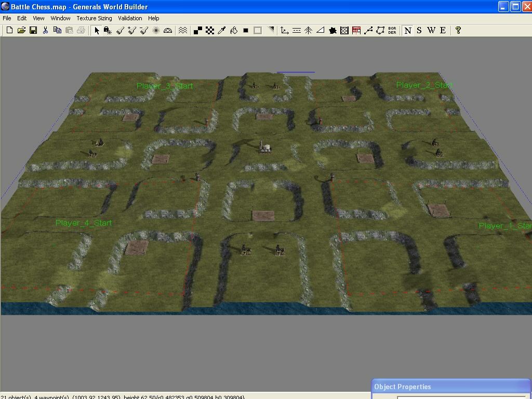
Task: Select the crosshatched square tool icon
Action: pyautogui.click(x=344, y=31)
